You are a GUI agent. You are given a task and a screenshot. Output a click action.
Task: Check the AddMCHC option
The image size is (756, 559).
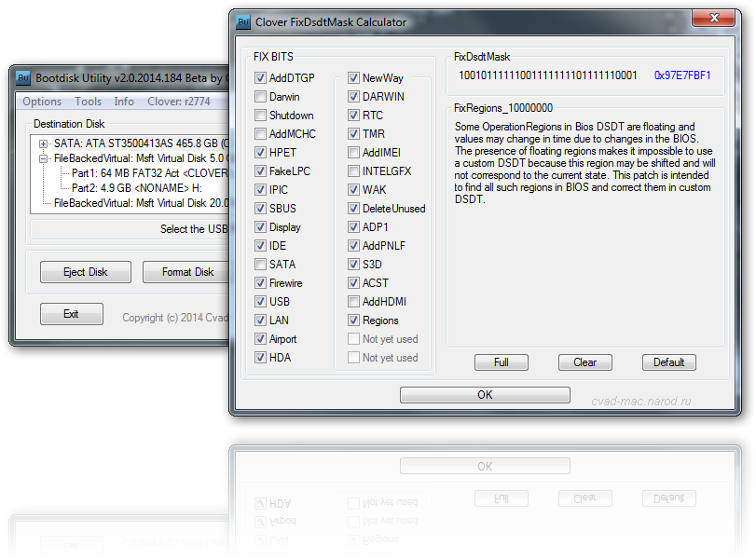click(x=260, y=133)
